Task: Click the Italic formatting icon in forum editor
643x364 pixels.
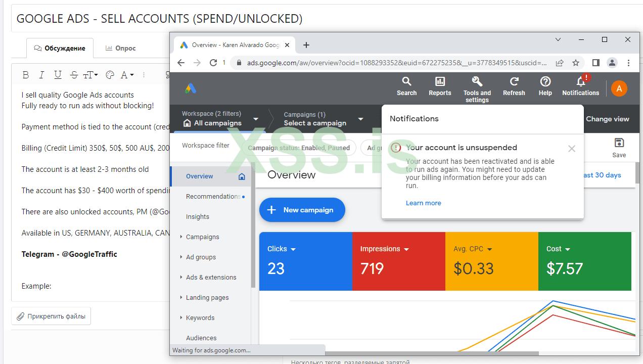Action: click(x=42, y=75)
